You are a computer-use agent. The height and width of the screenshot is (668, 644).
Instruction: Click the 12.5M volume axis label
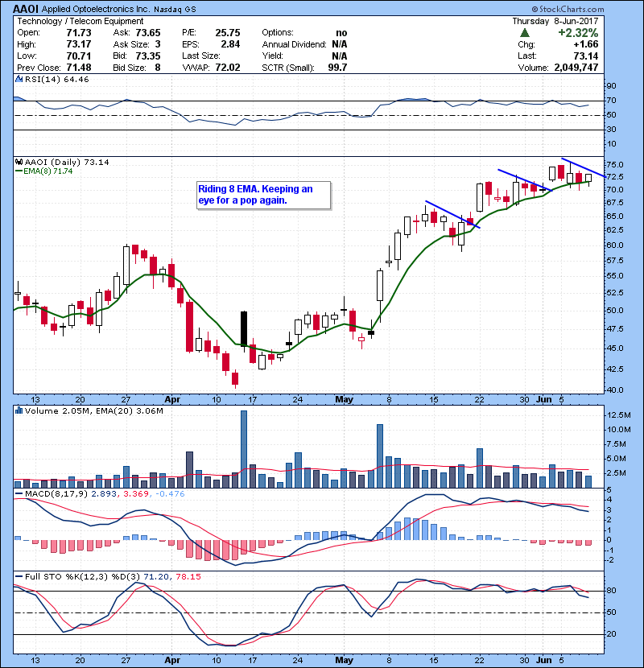tap(619, 415)
